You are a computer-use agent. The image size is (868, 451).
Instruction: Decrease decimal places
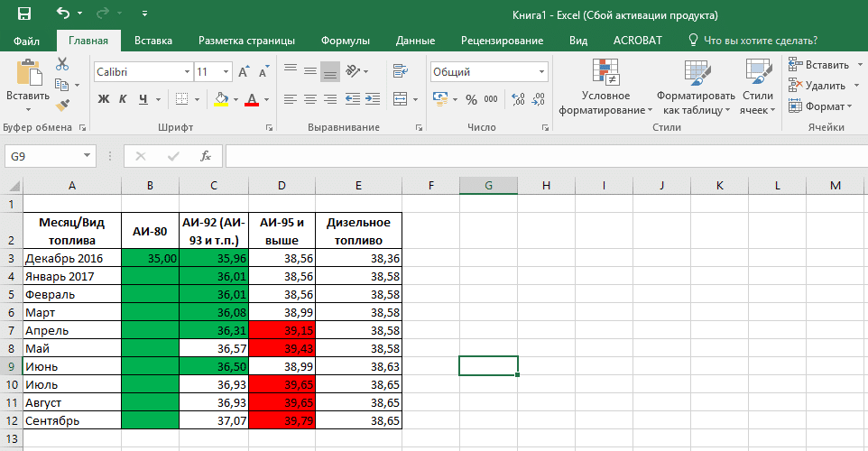(538, 99)
